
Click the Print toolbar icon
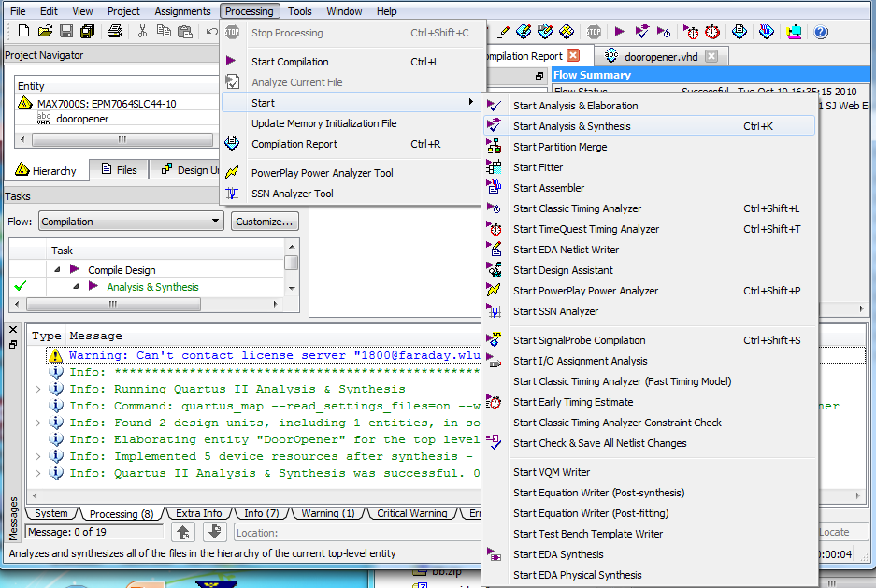coord(115,31)
